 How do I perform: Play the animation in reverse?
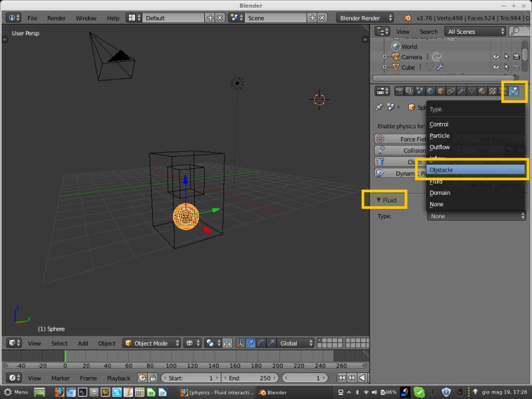[362, 378]
